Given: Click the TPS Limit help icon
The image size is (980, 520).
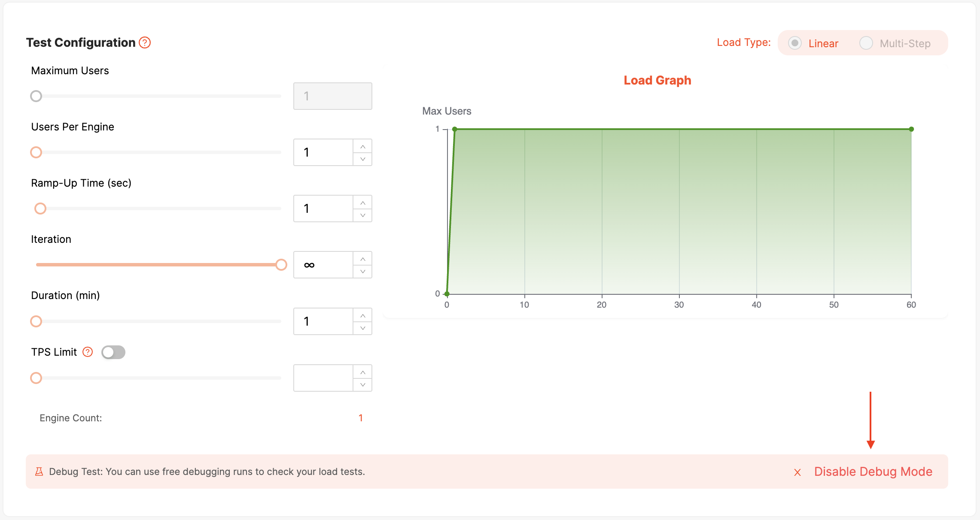Looking at the screenshot, I should click(x=88, y=352).
